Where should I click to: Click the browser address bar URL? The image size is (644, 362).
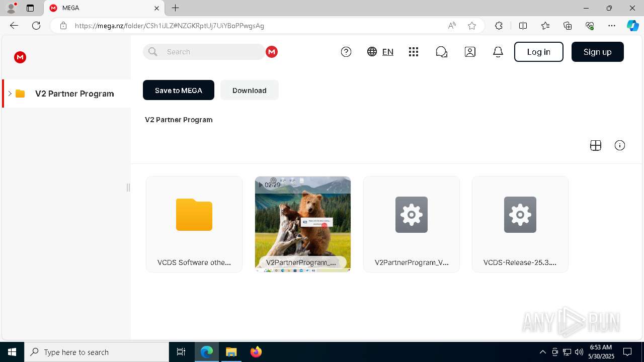pyautogui.click(x=170, y=26)
